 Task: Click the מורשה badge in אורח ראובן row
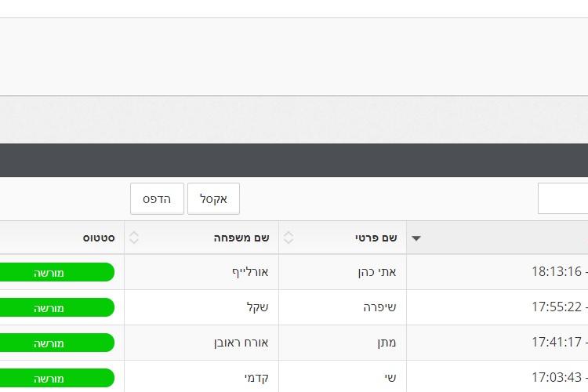tap(56, 343)
